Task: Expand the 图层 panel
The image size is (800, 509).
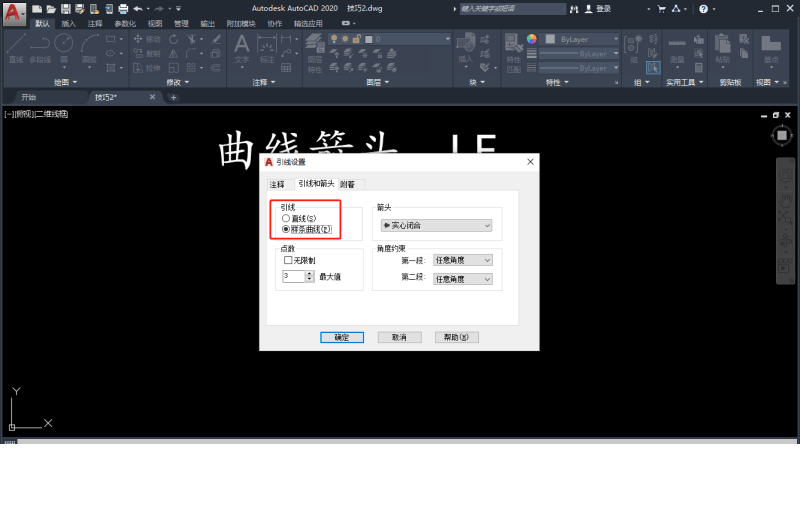Action: (378, 82)
